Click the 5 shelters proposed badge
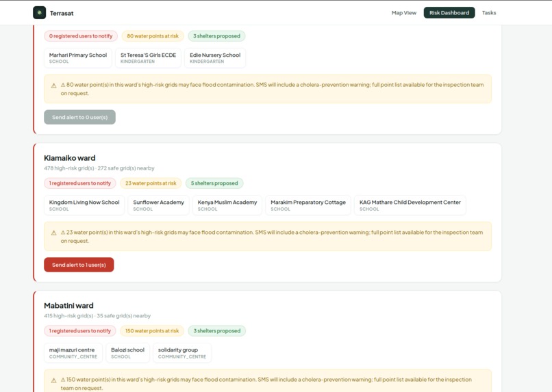552x392 pixels. (214, 183)
